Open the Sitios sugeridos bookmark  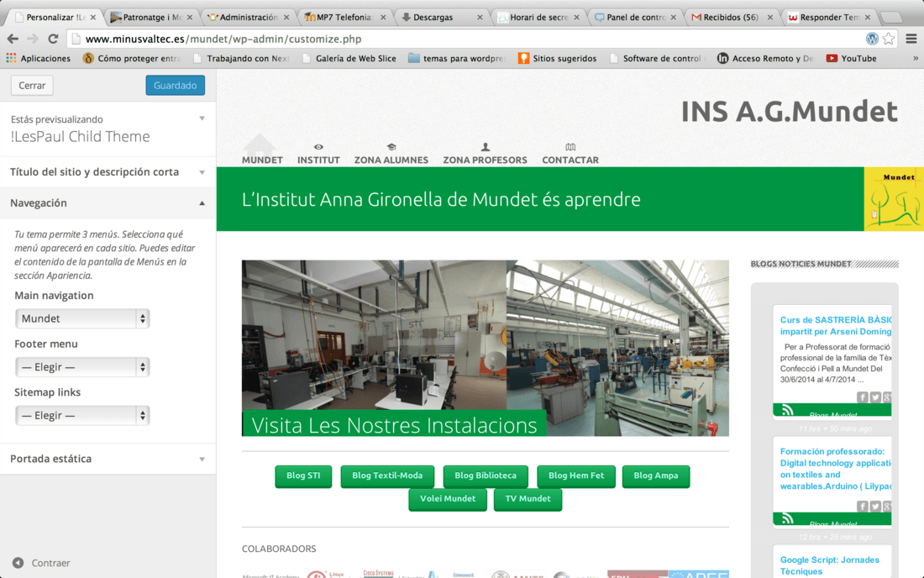tap(558, 58)
